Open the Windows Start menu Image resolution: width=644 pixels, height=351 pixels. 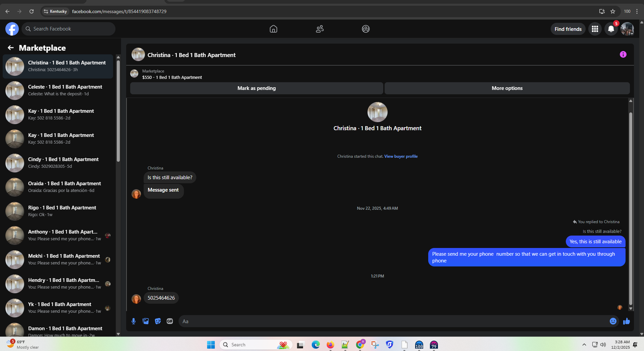click(211, 345)
